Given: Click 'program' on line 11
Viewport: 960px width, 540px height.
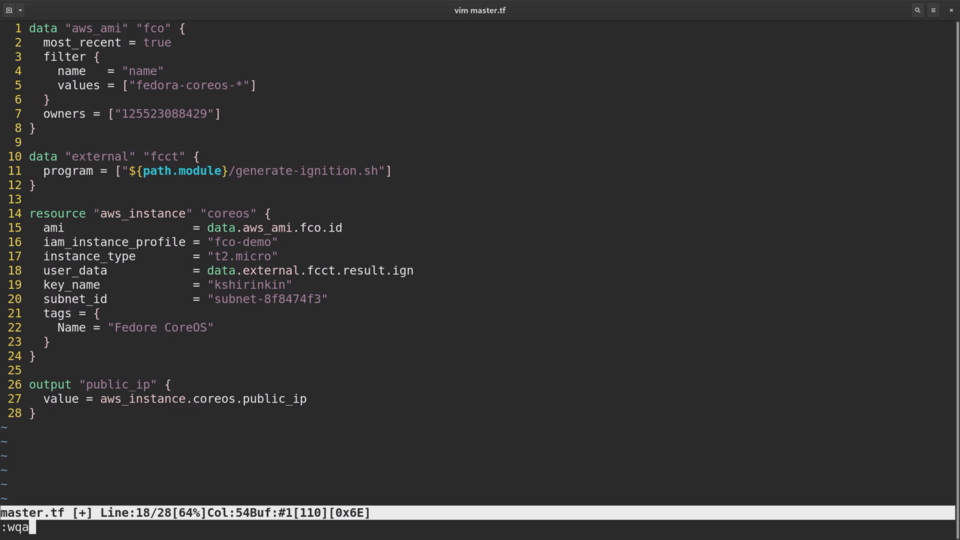Looking at the screenshot, I should point(68,171).
